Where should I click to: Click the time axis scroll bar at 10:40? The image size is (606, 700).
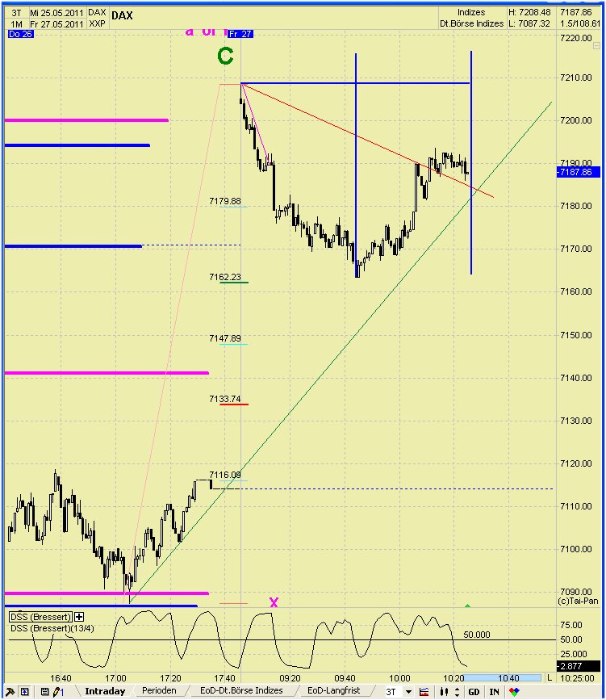[x=510, y=677]
